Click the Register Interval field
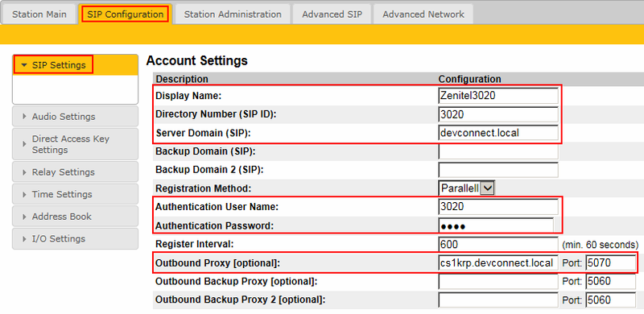 click(498, 244)
